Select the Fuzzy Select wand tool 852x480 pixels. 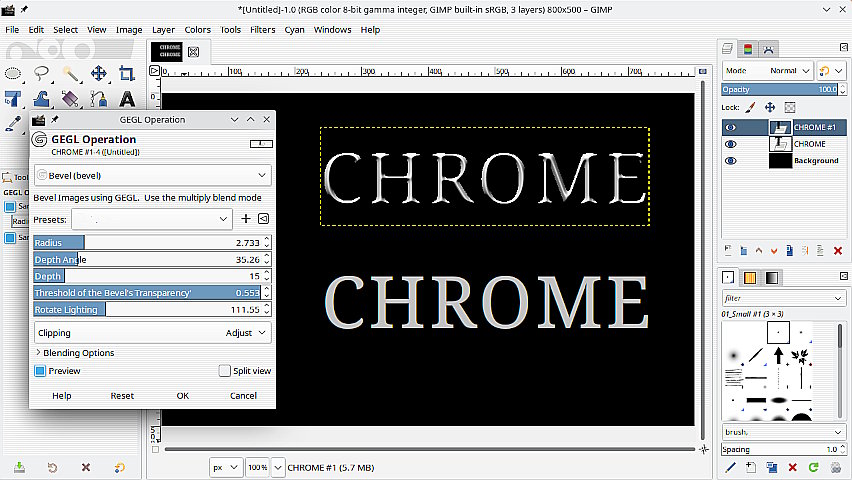(70, 73)
